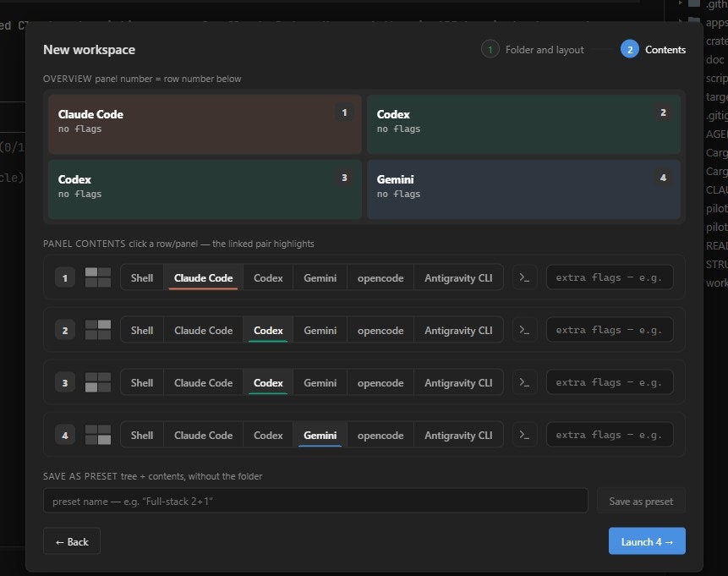Go to step 1 Folder and layout
The height and width of the screenshot is (576, 728).
(533, 49)
